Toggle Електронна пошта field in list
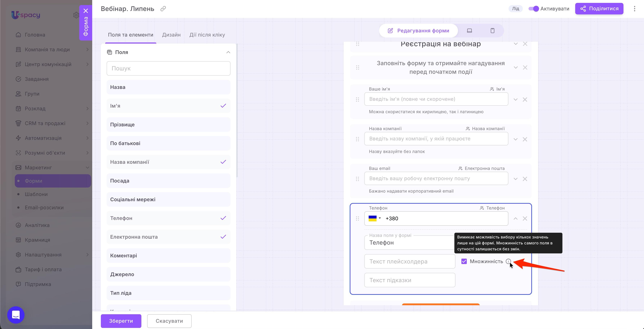The width and height of the screenshot is (644, 329). click(168, 237)
